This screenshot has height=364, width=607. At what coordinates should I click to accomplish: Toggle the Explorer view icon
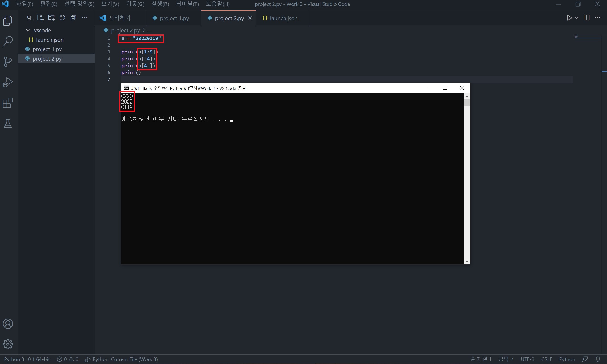[x=8, y=21]
